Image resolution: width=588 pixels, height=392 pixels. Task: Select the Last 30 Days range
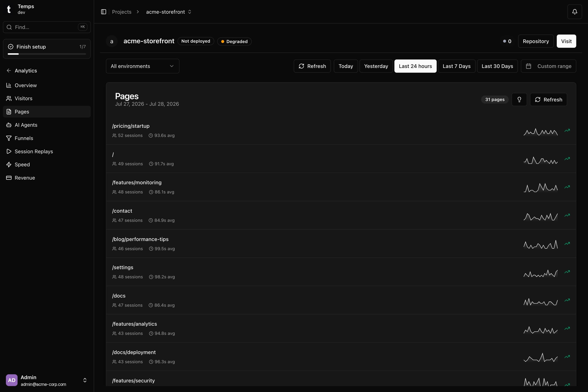(497, 66)
